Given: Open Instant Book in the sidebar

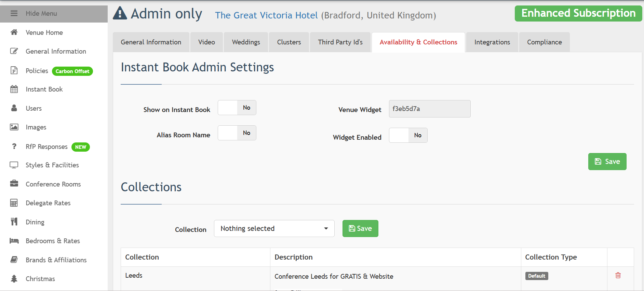Looking at the screenshot, I should (x=44, y=89).
